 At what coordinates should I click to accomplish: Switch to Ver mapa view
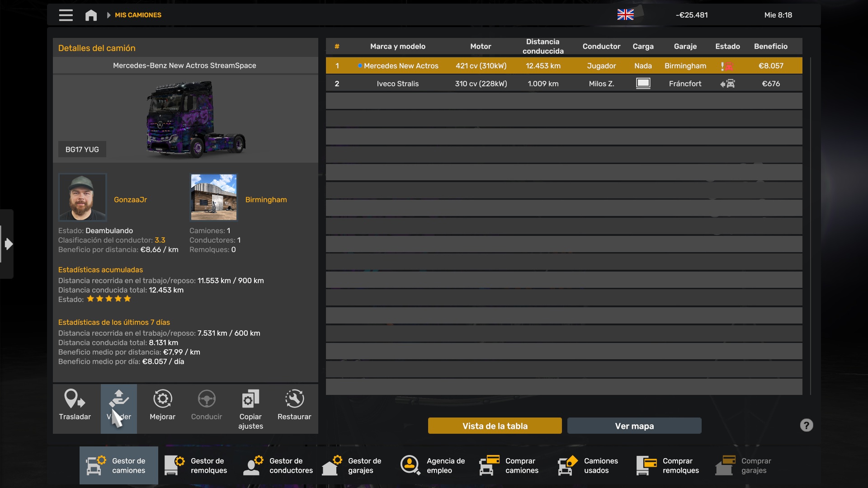click(x=634, y=426)
